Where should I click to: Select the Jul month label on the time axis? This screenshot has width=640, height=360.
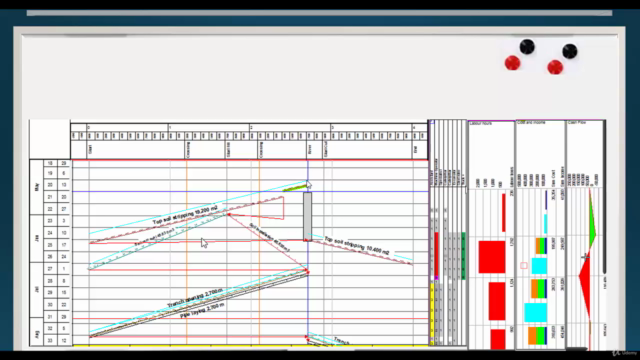coord(37,289)
